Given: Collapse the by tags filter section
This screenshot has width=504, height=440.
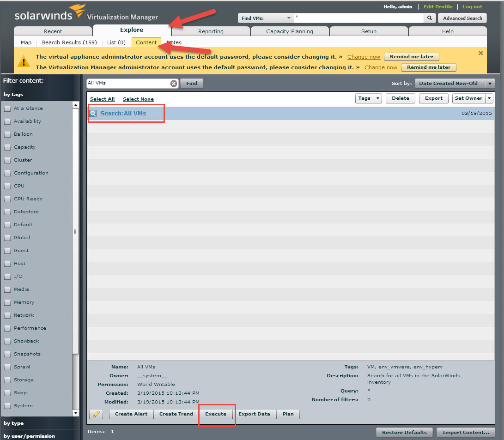Looking at the screenshot, I should (x=40, y=95).
